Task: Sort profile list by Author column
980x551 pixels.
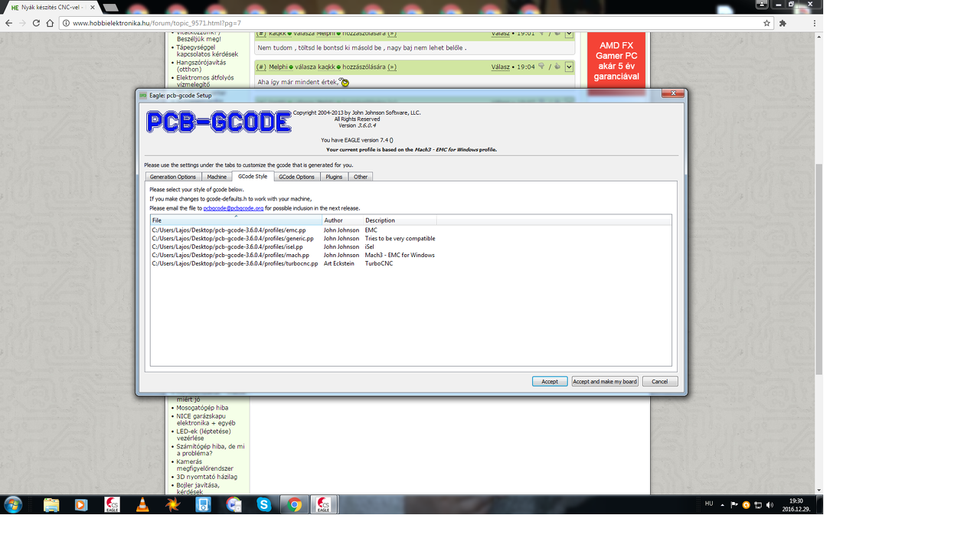Action: [342, 220]
